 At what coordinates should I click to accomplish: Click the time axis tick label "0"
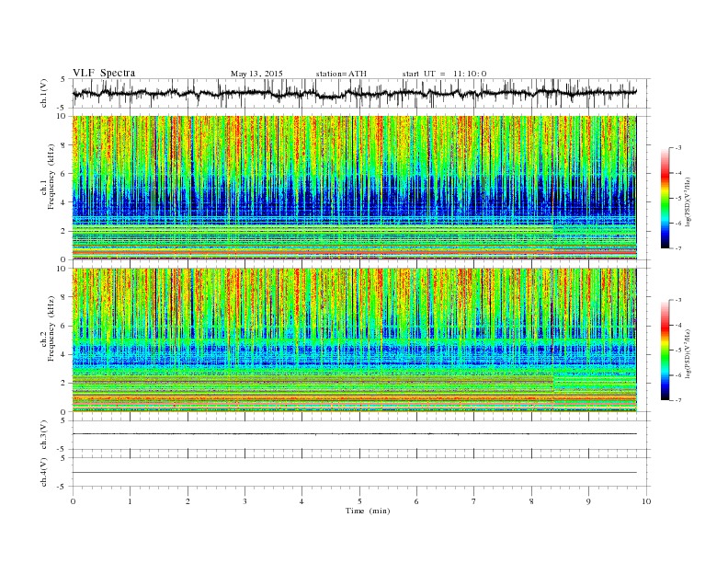pyautogui.click(x=73, y=501)
